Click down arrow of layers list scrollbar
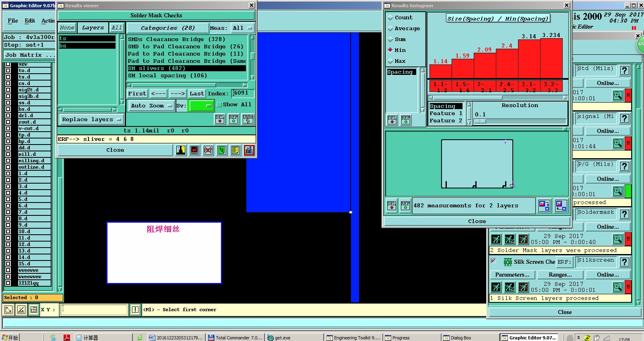 pyautogui.click(x=122, y=102)
